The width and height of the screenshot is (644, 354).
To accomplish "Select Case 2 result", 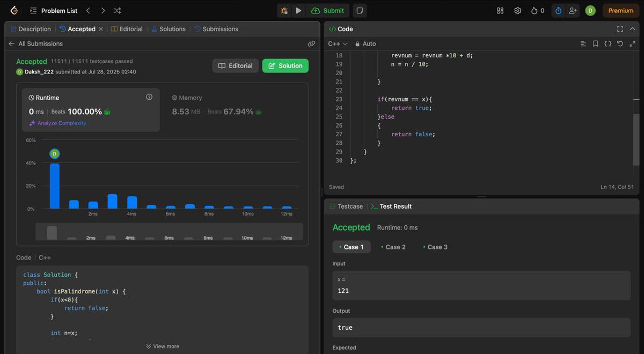I will coord(393,247).
